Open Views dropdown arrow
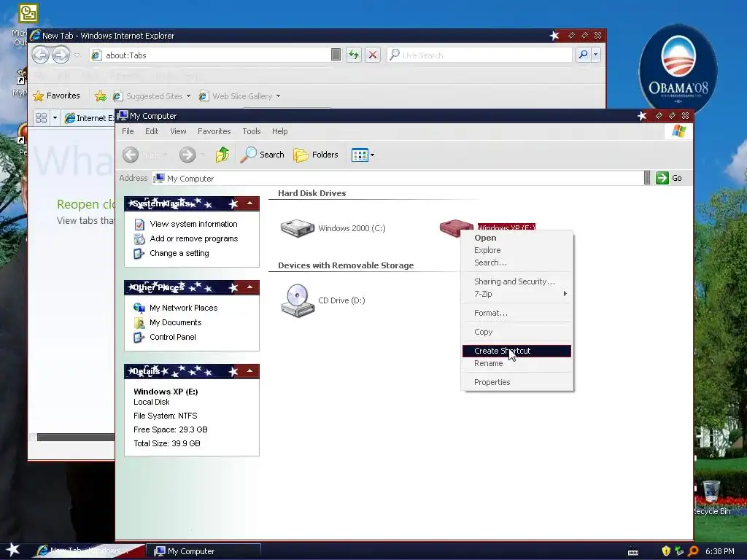747x560 pixels. coord(373,155)
